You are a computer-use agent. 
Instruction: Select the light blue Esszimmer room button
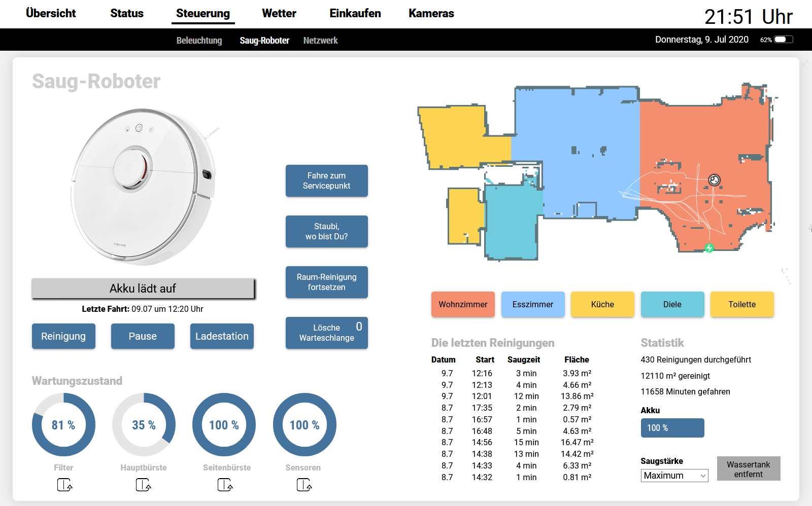click(x=532, y=304)
